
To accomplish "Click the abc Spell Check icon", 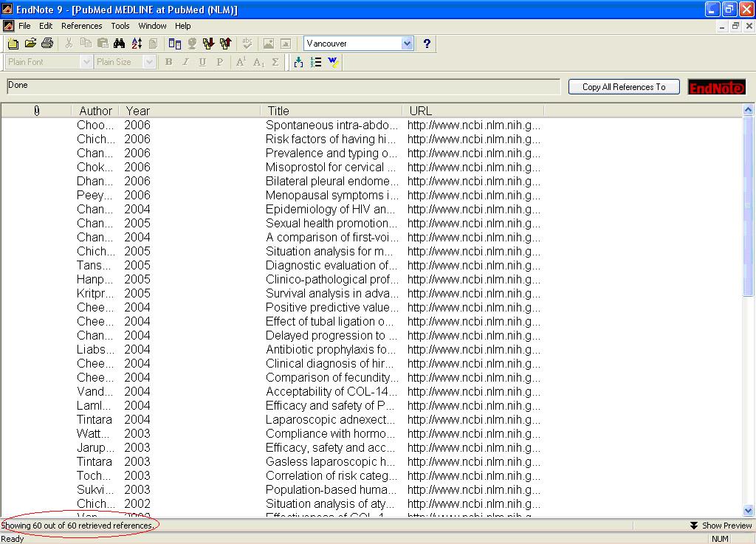I will (247, 44).
